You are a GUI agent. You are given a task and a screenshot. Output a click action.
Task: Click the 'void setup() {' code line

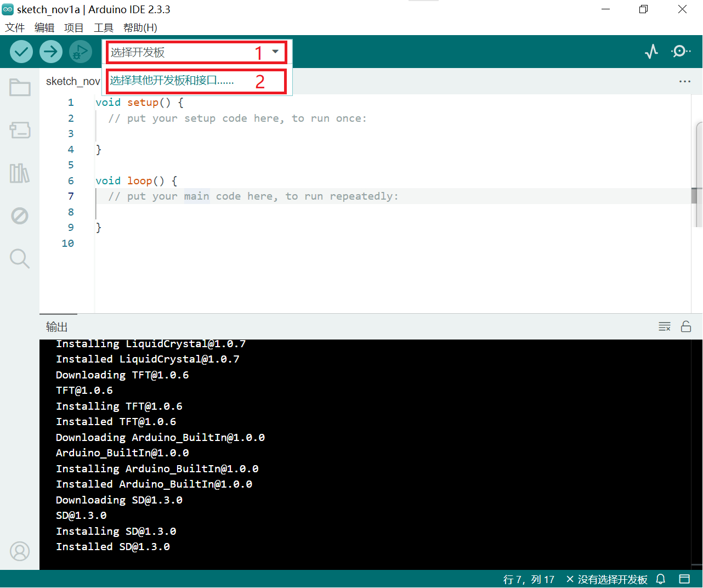(139, 103)
